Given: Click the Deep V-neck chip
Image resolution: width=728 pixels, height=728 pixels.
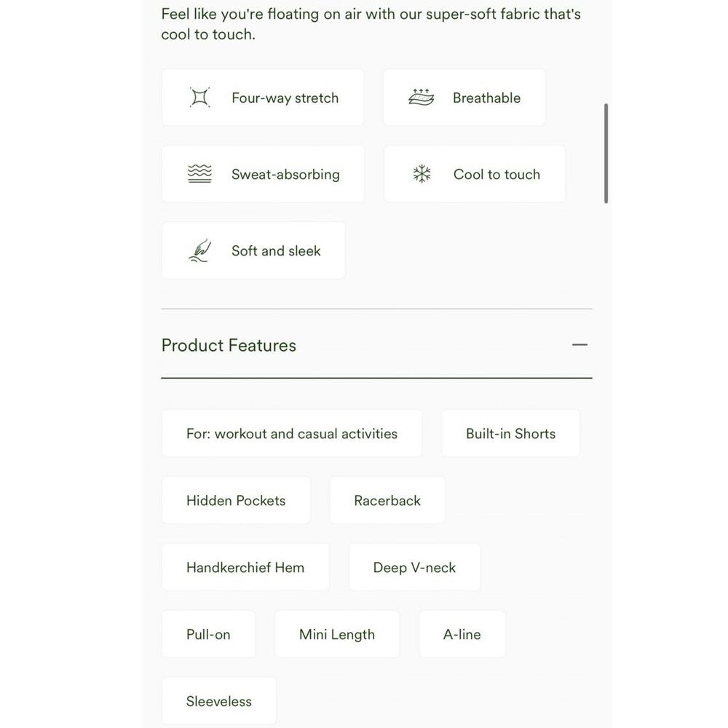Looking at the screenshot, I should [414, 567].
